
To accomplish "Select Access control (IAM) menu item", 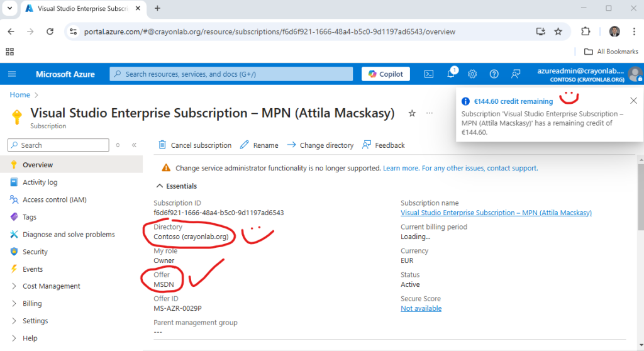I will click(54, 199).
